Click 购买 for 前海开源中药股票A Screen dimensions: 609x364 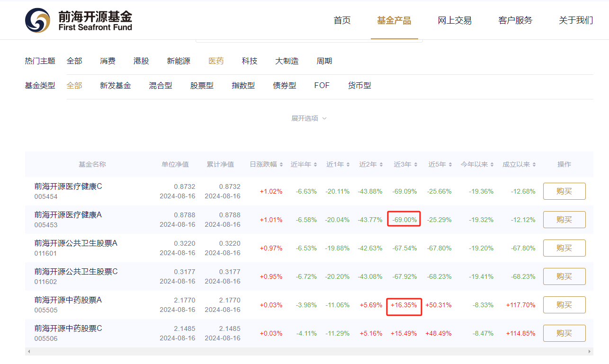point(564,304)
